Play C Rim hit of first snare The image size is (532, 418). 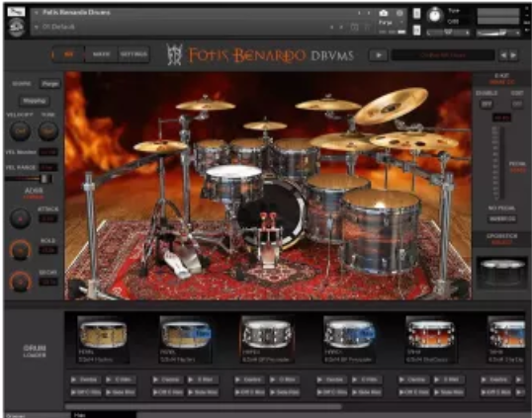coord(121,379)
